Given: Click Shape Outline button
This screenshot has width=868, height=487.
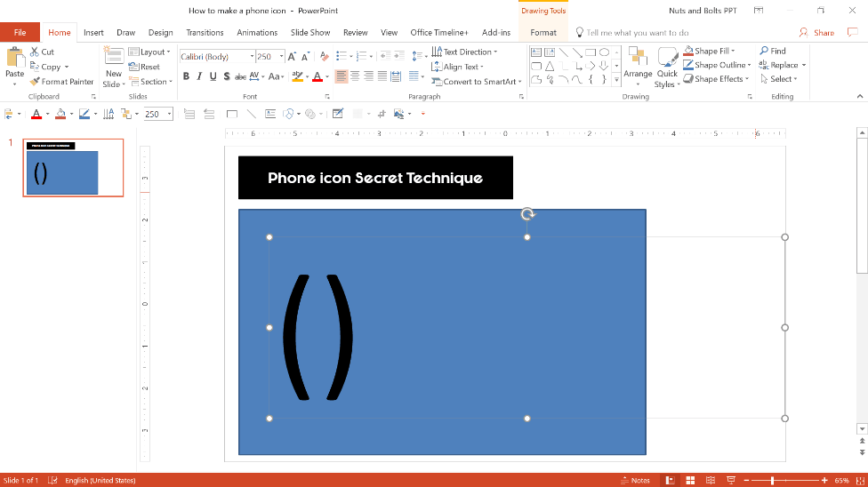Looking at the screenshot, I should (x=717, y=65).
